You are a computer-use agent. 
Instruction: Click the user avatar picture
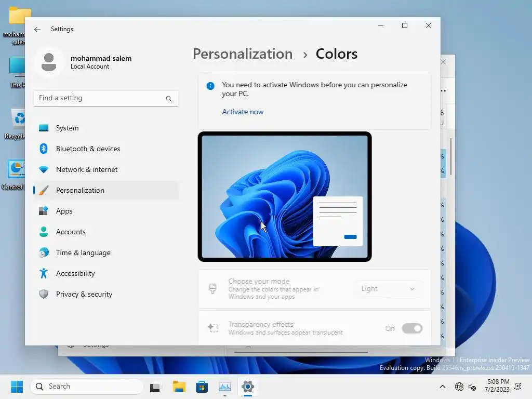click(x=49, y=62)
